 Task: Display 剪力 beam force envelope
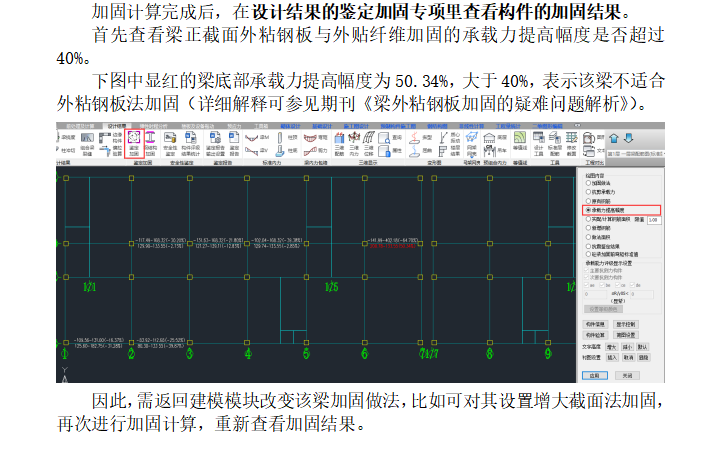click(316, 151)
